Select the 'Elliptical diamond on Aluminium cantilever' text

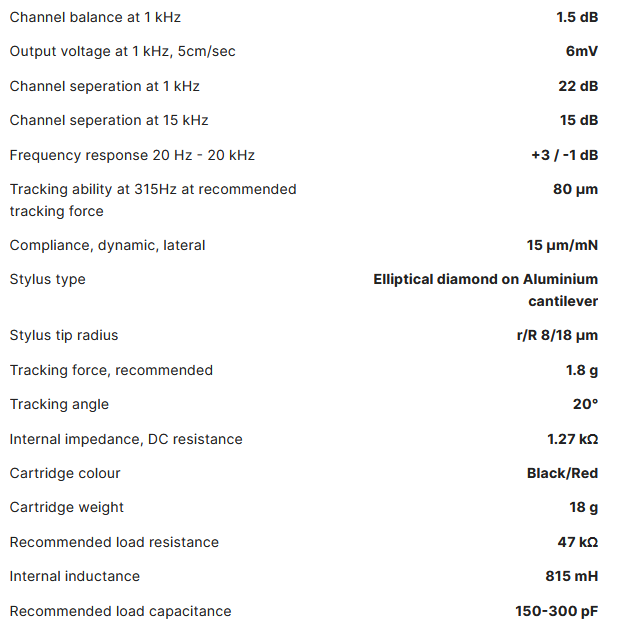[x=486, y=290]
